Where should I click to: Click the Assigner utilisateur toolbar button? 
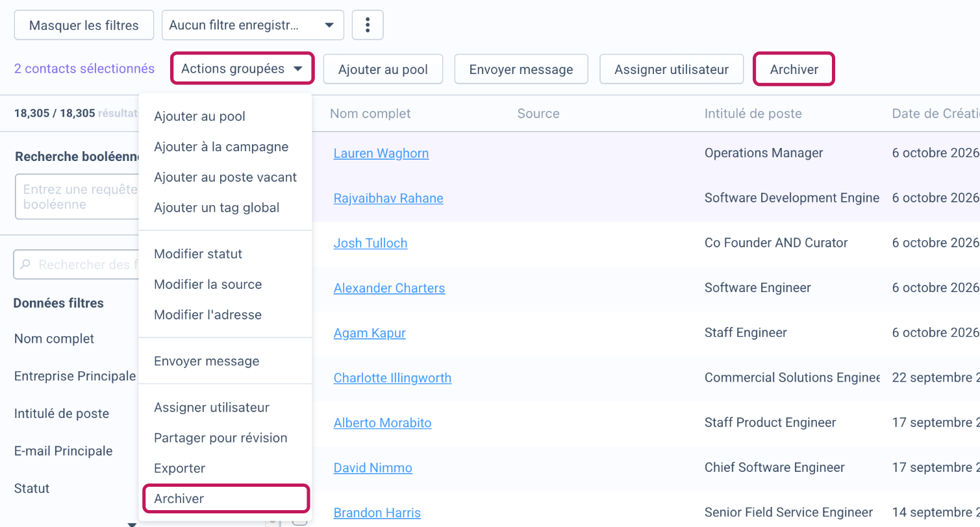pyautogui.click(x=672, y=69)
